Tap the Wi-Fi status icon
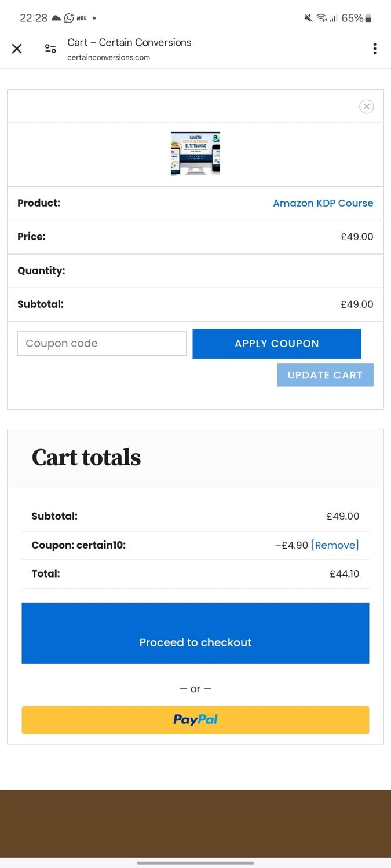The height and width of the screenshot is (868, 391). [321, 18]
